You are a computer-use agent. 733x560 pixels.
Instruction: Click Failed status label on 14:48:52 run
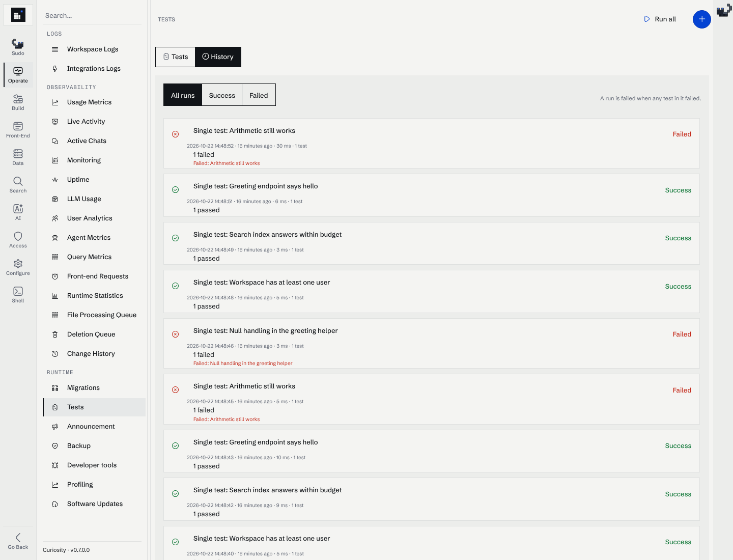tap(682, 134)
